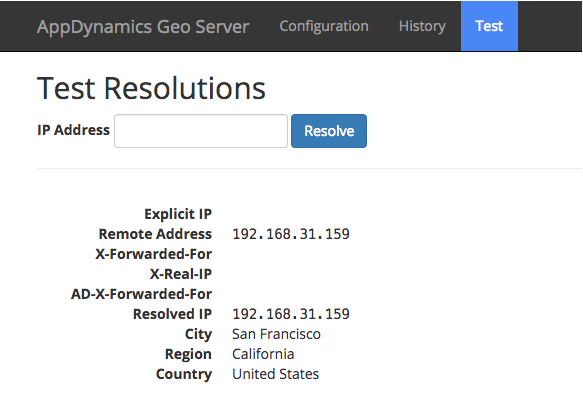This screenshot has height=418, width=583.
Task: Select the United States country value
Action: tap(276, 374)
